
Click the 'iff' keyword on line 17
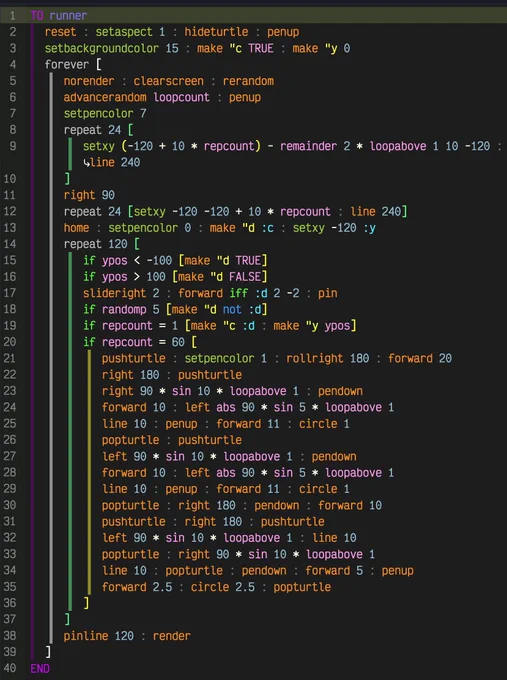point(239,293)
